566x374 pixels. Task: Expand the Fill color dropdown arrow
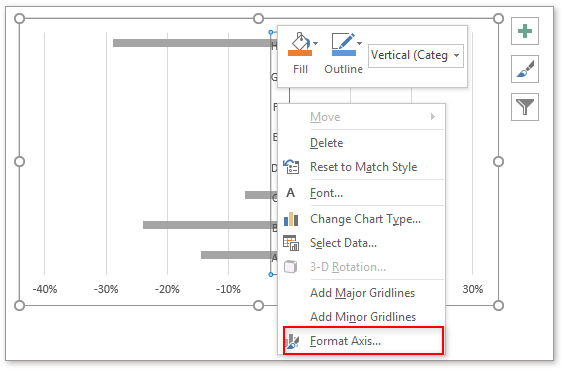point(315,43)
